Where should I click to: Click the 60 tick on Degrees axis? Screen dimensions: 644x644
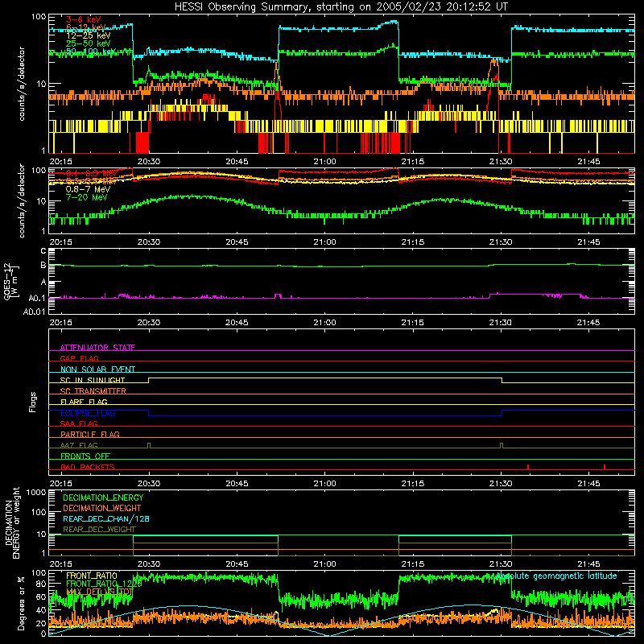(41, 597)
